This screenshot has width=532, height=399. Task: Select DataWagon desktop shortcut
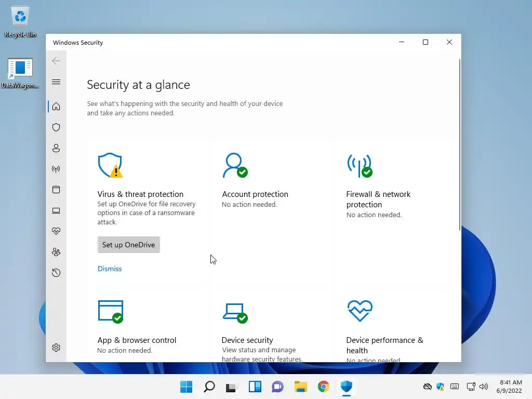[x=20, y=73]
